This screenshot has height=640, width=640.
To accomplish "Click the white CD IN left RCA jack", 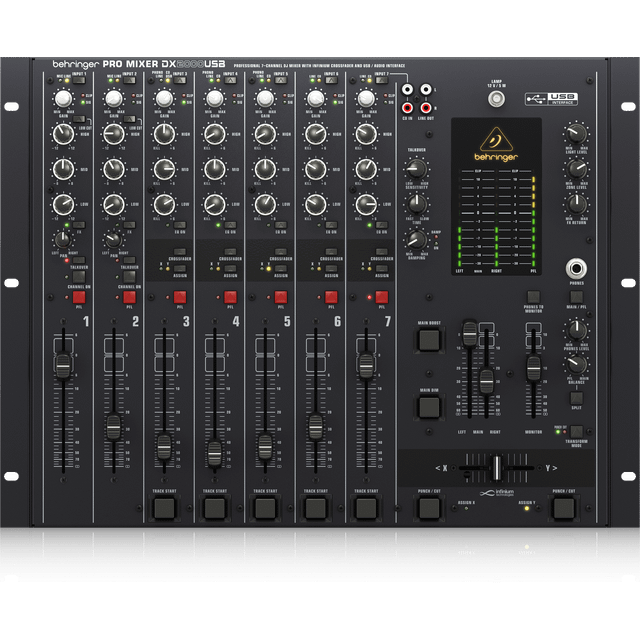I will click(x=407, y=89).
